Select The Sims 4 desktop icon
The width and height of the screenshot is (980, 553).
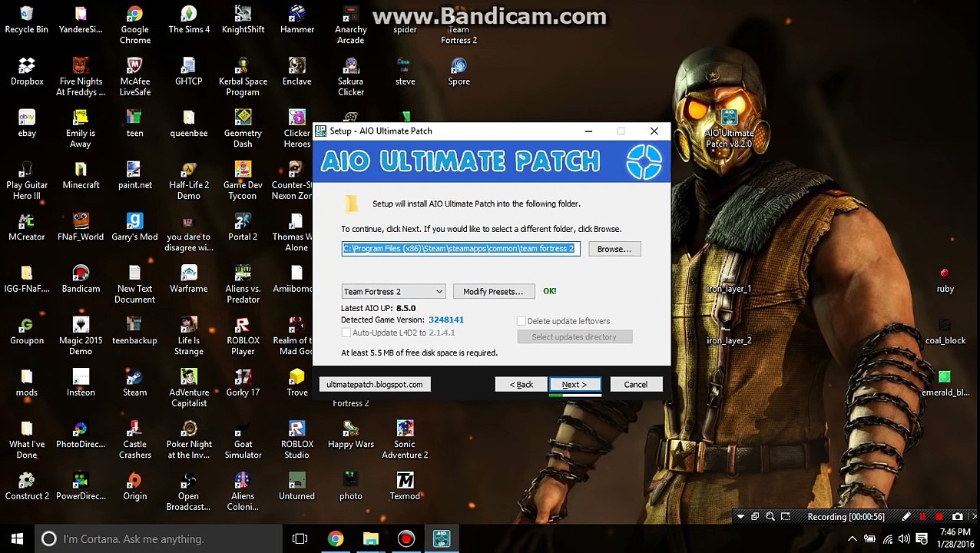click(189, 21)
